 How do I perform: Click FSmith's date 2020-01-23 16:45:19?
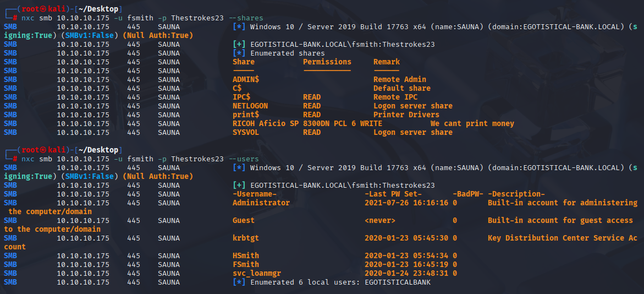point(406,264)
